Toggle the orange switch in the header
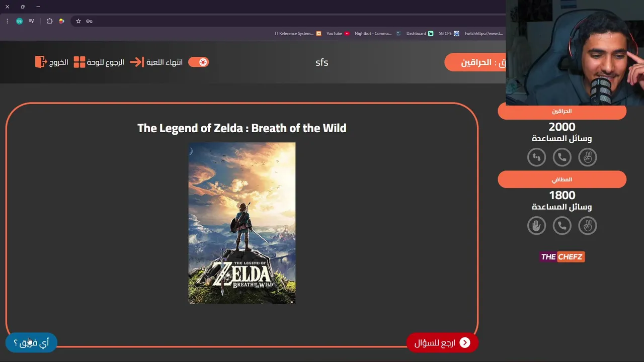This screenshot has height=362, width=644. coord(198,62)
